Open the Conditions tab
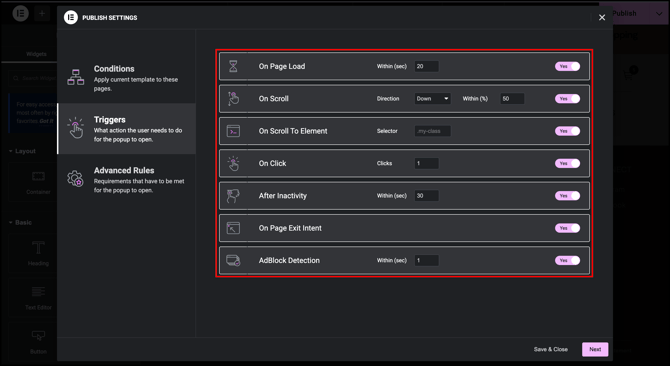 126,78
